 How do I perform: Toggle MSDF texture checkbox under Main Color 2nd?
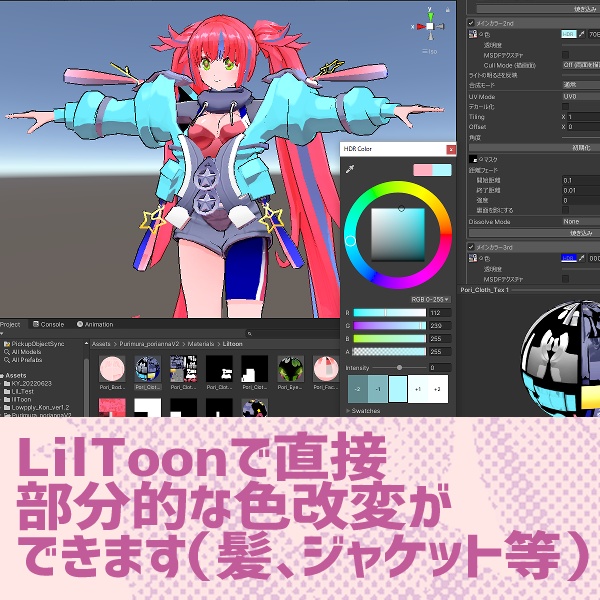coord(565,55)
